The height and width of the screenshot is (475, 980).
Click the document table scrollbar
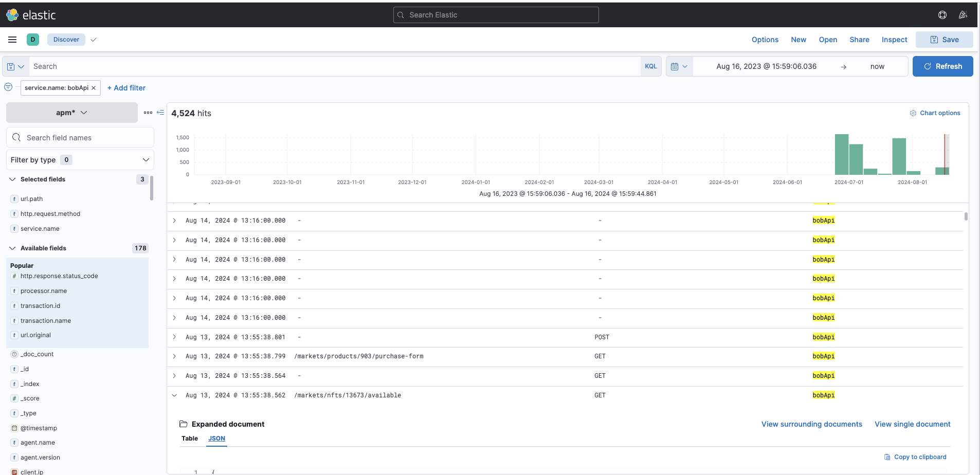coord(966,216)
